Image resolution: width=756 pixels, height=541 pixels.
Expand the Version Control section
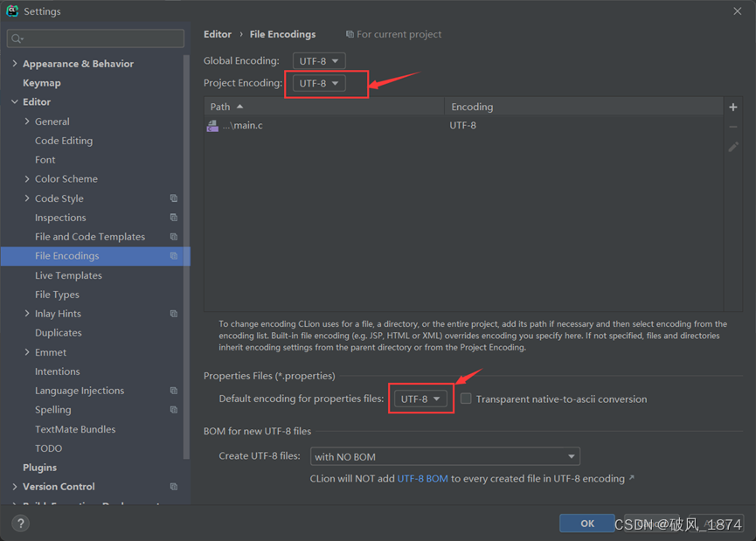click(15, 487)
